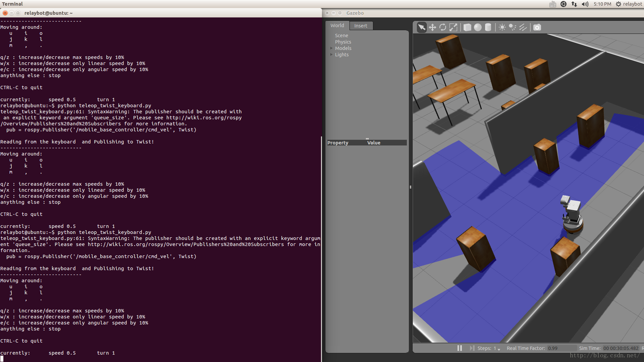
Task: Activate the rotate mode tool
Action: (x=443, y=27)
